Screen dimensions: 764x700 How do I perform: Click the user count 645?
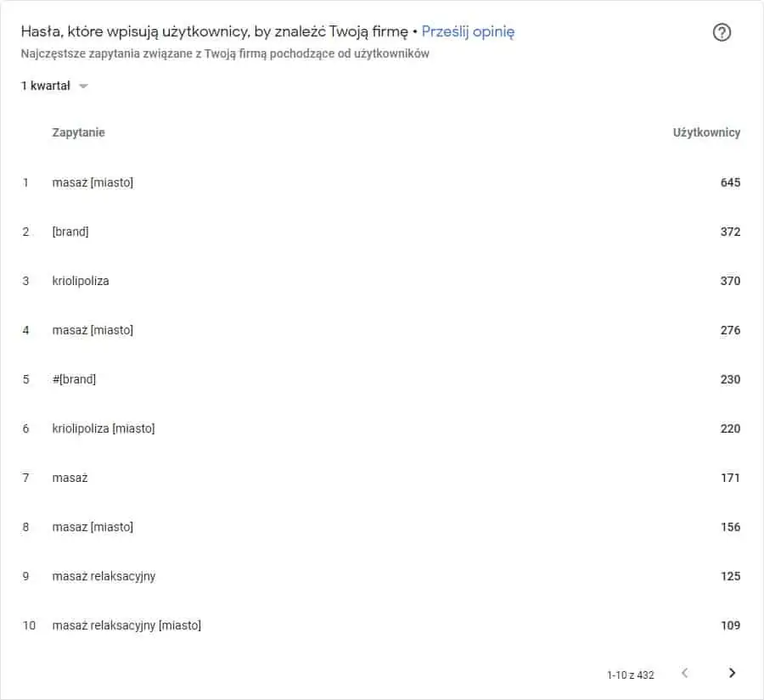click(x=730, y=182)
